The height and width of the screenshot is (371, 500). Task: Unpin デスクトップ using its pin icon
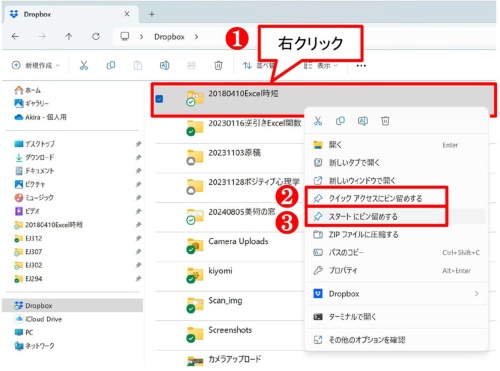click(x=138, y=144)
